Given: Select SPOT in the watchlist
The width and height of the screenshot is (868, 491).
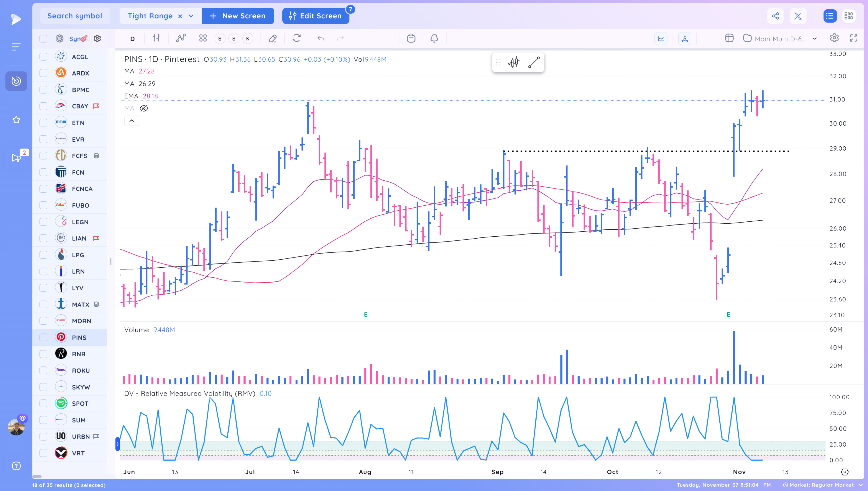Looking at the screenshot, I should (x=80, y=404).
